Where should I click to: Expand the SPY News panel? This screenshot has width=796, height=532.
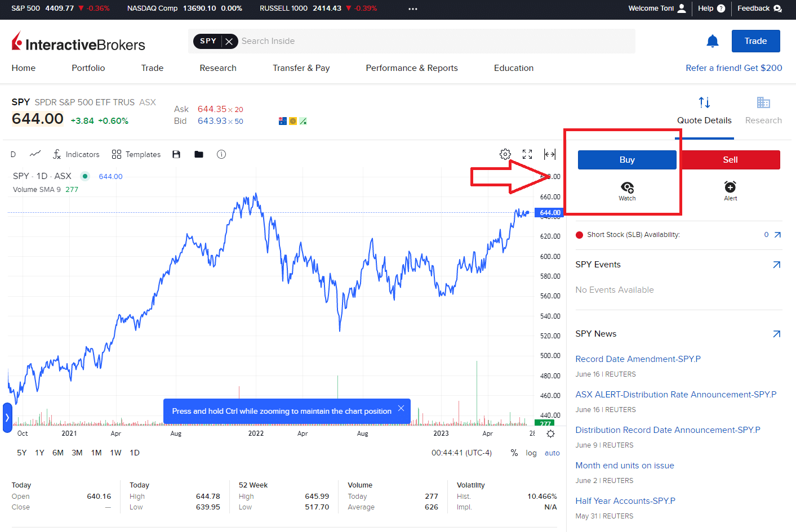pos(777,334)
